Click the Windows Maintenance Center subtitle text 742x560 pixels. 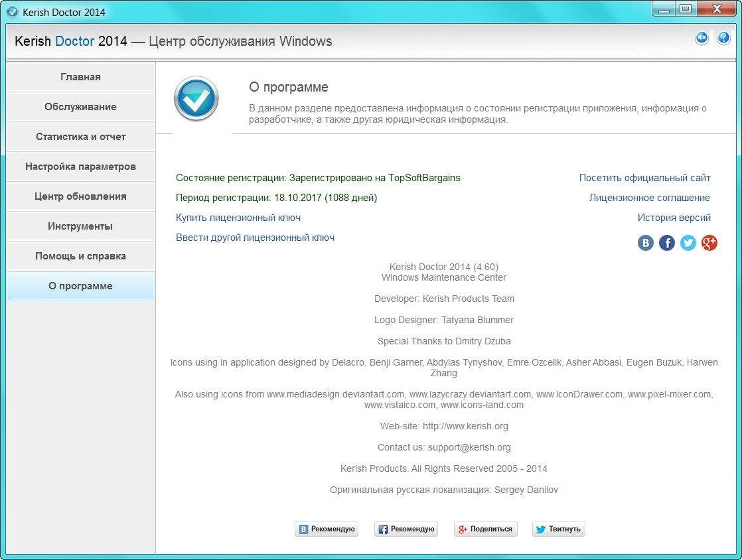(x=444, y=277)
